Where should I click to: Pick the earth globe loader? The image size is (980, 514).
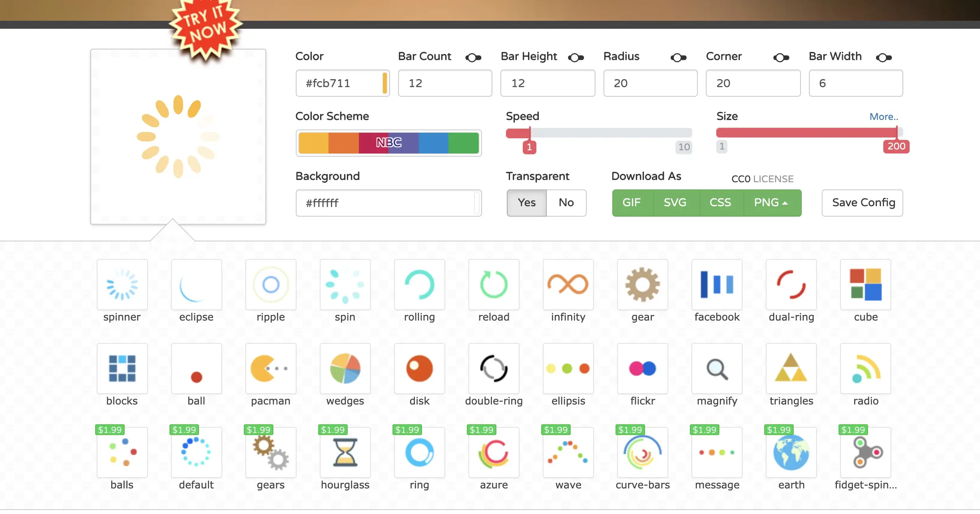pyautogui.click(x=791, y=452)
